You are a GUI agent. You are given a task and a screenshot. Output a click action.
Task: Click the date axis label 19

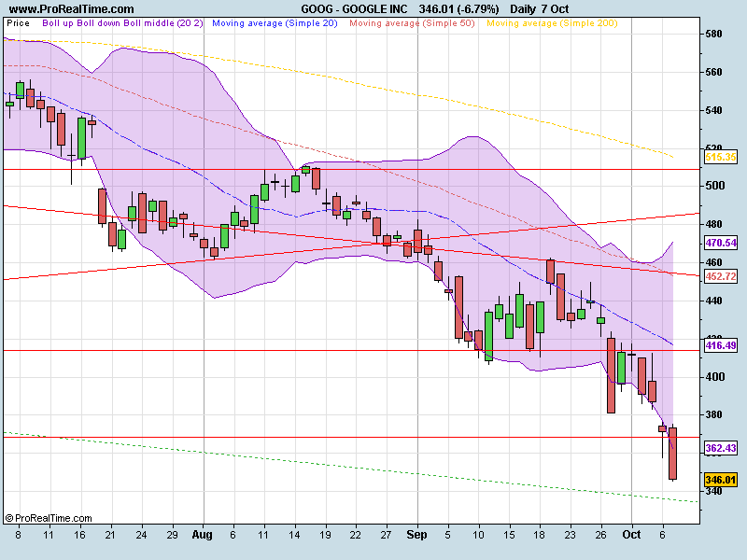[x=325, y=535]
